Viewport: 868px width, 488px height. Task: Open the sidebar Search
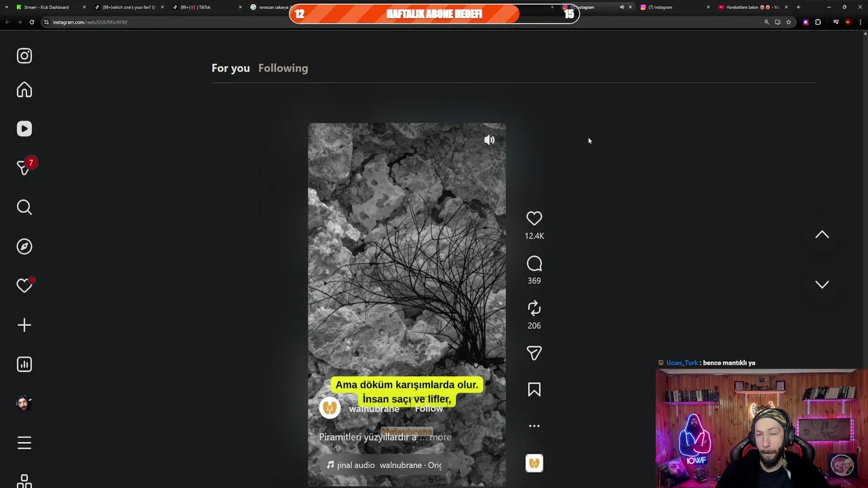[24, 207]
